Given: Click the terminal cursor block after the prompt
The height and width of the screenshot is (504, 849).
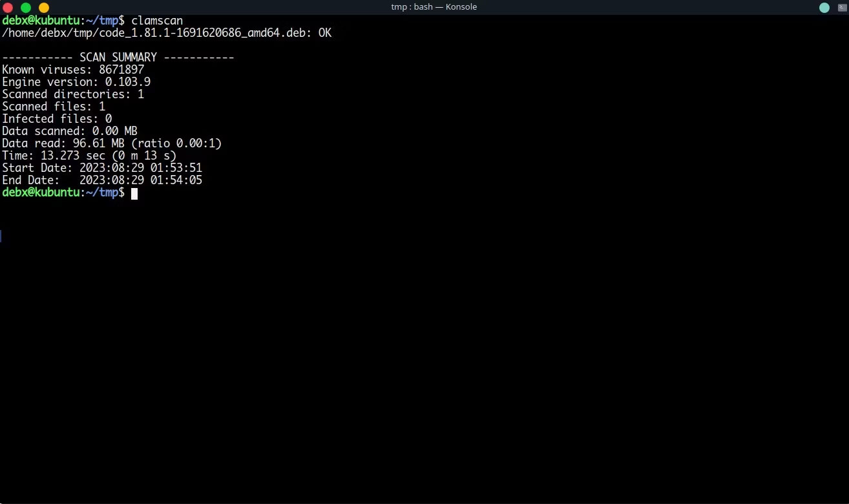Looking at the screenshot, I should click(x=134, y=193).
